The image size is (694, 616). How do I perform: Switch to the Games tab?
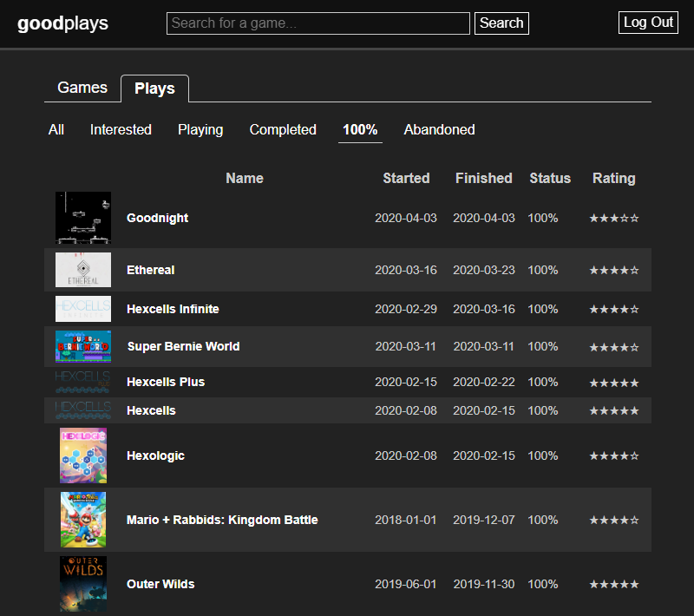click(82, 88)
